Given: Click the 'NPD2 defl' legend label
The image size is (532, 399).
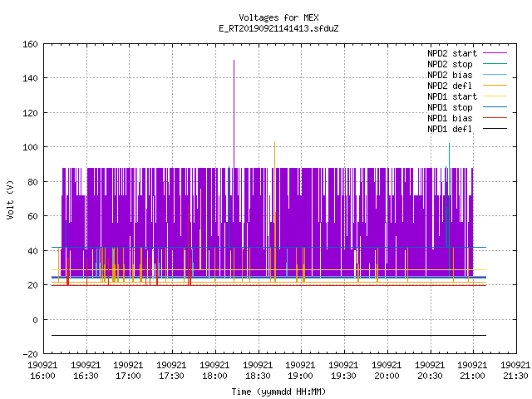Looking at the screenshot, I should (x=450, y=86).
